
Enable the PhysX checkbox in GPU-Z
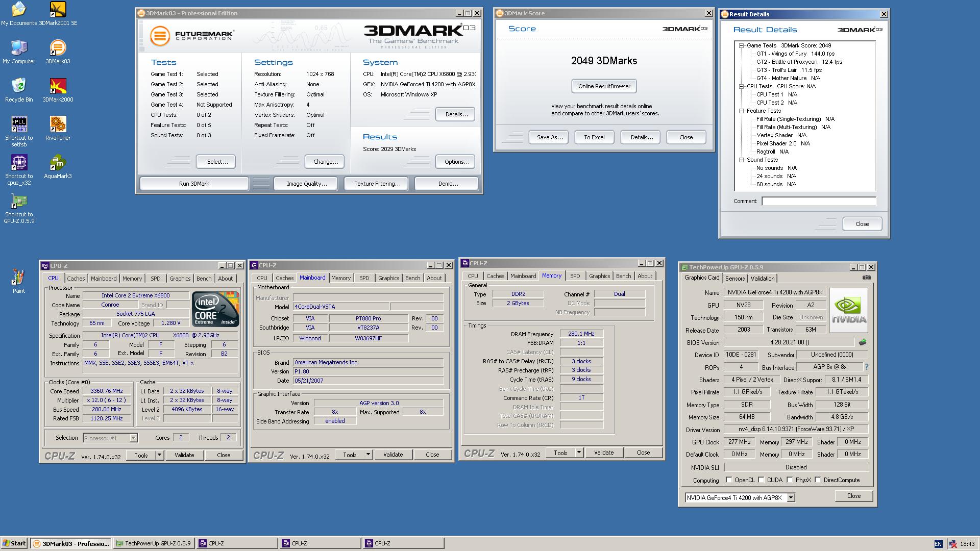click(790, 480)
